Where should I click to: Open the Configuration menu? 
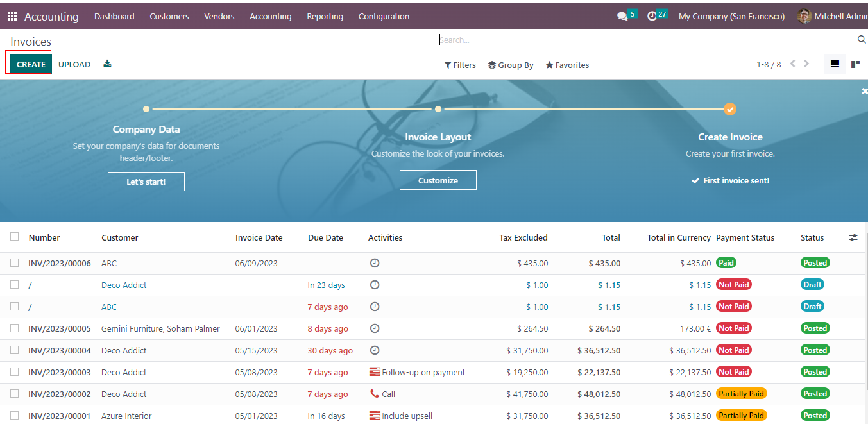pyautogui.click(x=384, y=16)
